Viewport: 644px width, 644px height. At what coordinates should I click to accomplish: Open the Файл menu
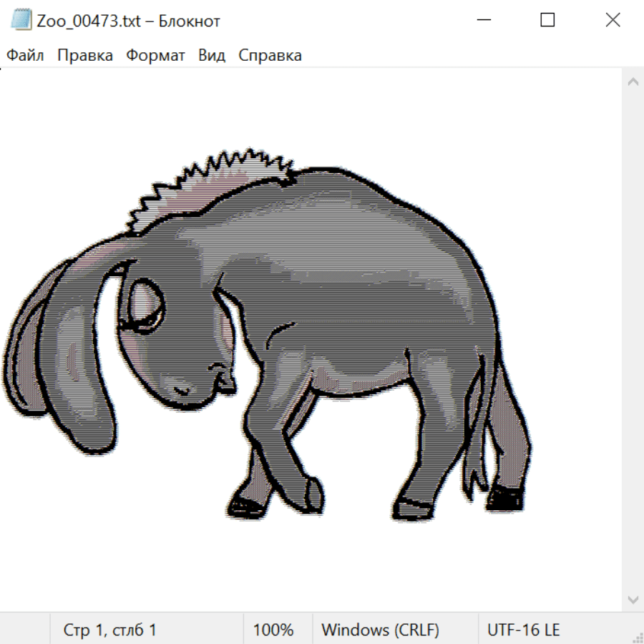[x=26, y=56]
